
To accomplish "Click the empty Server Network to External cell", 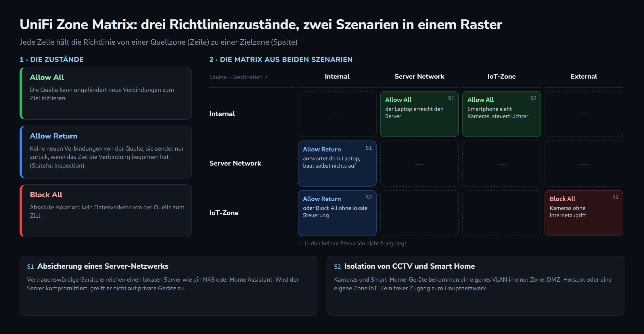I will (x=584, y=164).
